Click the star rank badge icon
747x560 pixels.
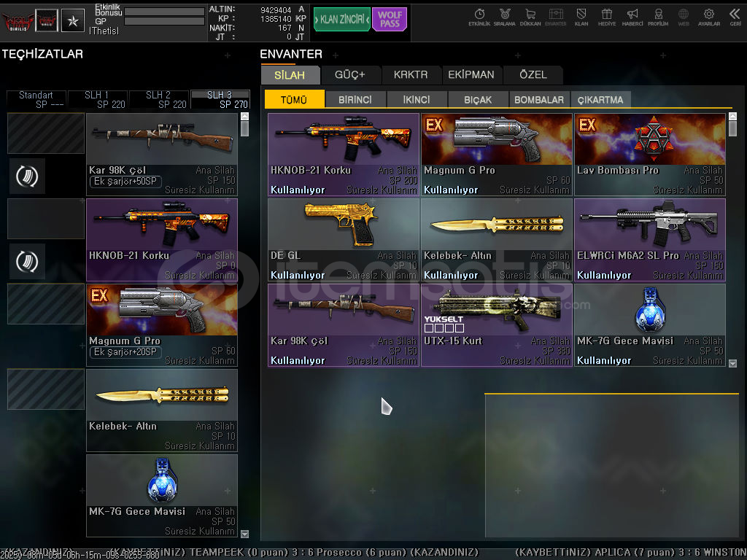click(x=73, y=20)
